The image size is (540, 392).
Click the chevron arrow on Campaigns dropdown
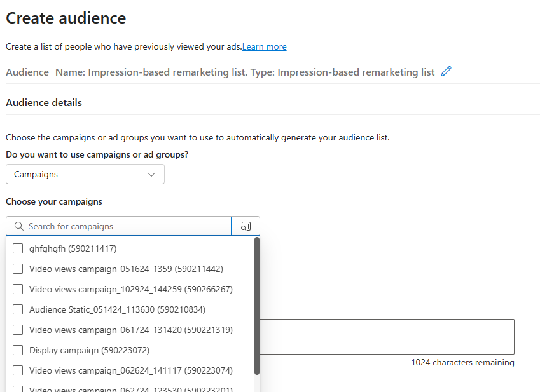coord(151,174)
